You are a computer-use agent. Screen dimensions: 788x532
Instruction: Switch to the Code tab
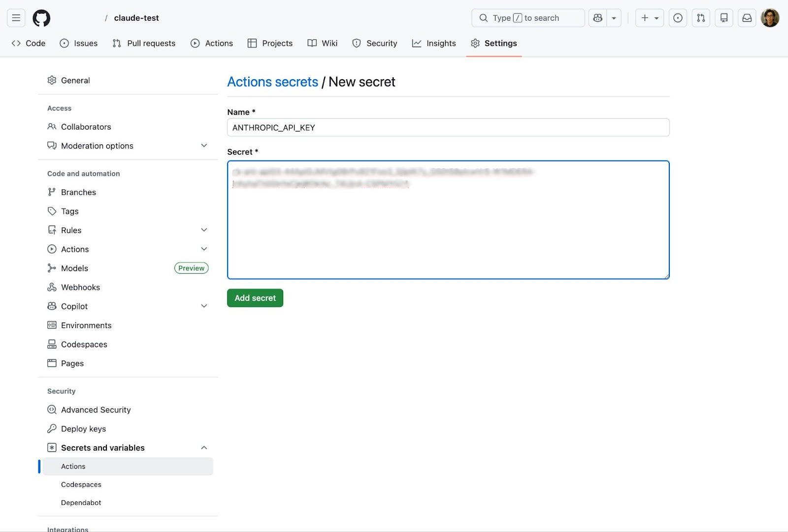[29, 43]
